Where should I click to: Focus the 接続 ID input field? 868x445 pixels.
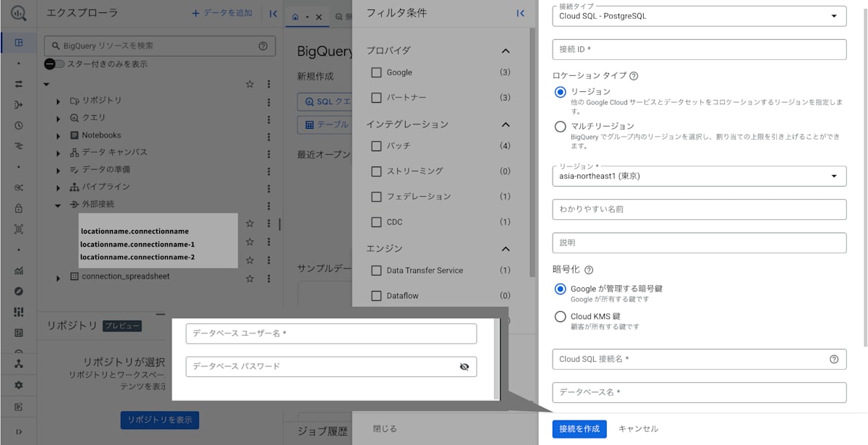699,49
